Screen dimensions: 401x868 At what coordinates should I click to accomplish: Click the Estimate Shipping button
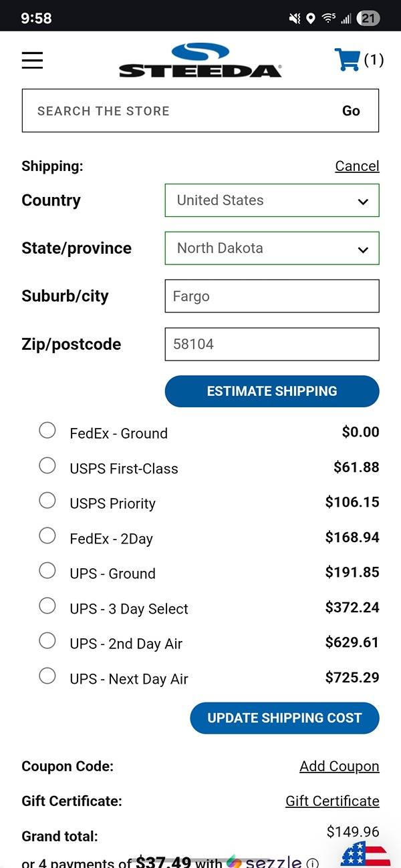coord(272,391)
